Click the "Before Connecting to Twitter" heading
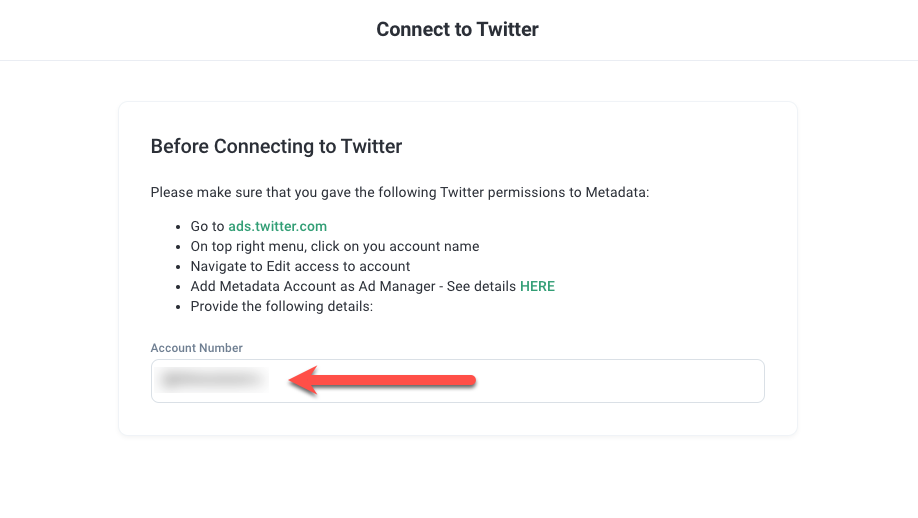The image size is (918, 518). tap(276, 147)
